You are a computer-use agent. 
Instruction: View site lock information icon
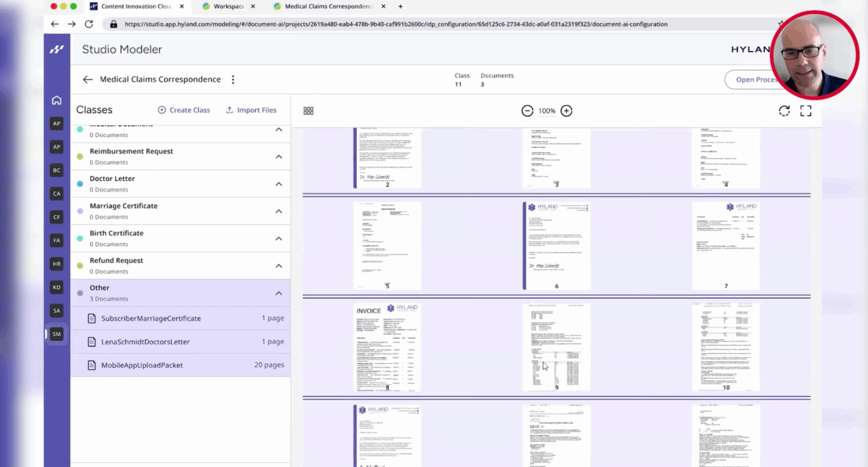[114, 24]
